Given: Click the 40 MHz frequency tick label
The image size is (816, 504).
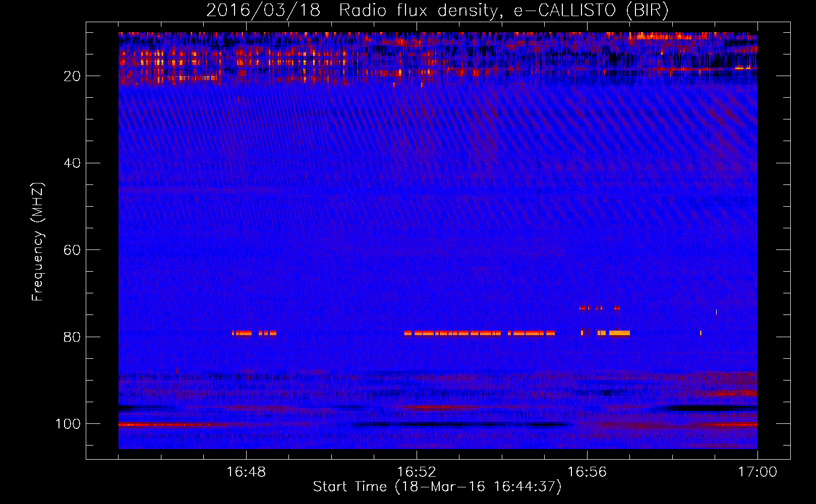Looking at the screenshot, I should (x=72, y=163).
